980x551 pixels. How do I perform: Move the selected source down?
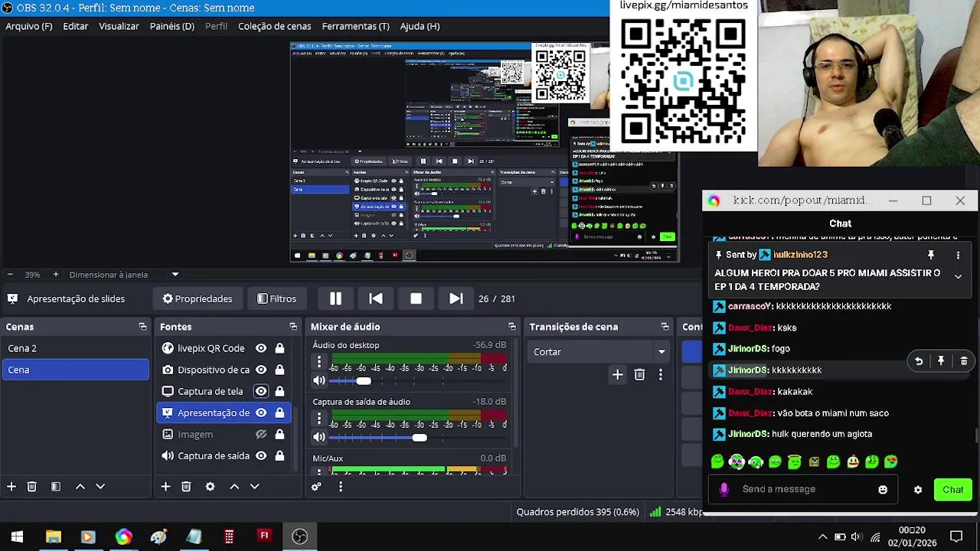(255, 487)
